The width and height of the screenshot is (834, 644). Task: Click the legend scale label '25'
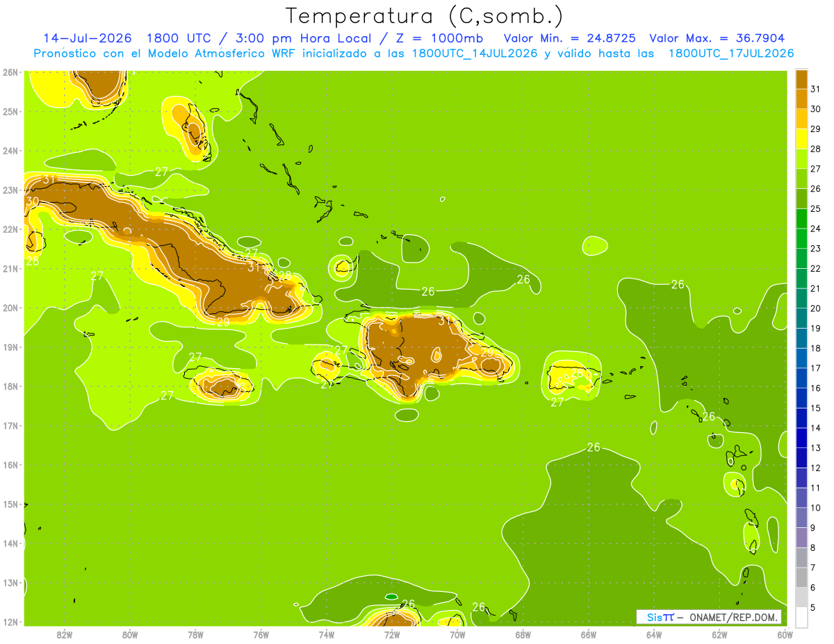coord(816,208)
